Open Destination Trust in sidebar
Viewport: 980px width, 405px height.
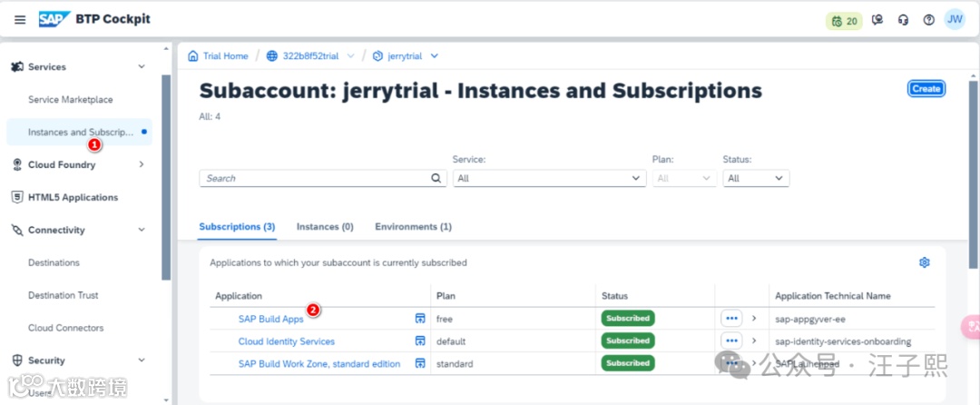[x=64, y=295]
